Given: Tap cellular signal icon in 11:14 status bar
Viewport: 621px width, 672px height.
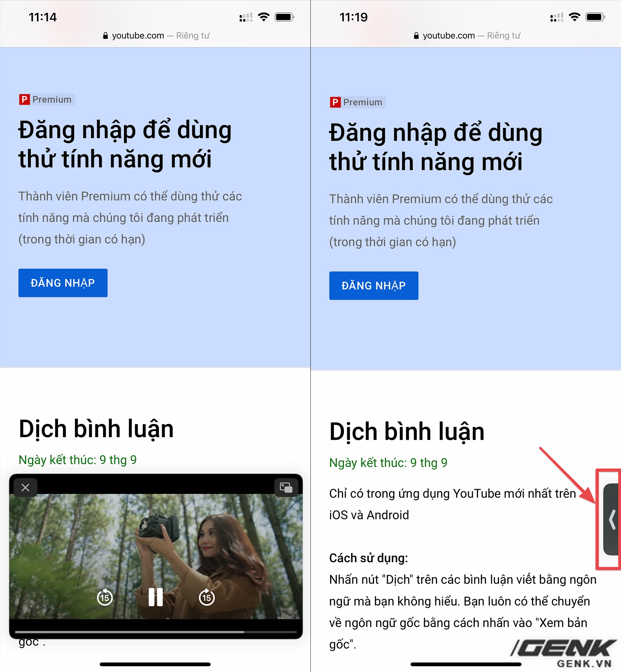Looking at the screenshot, I should [246, 17].
